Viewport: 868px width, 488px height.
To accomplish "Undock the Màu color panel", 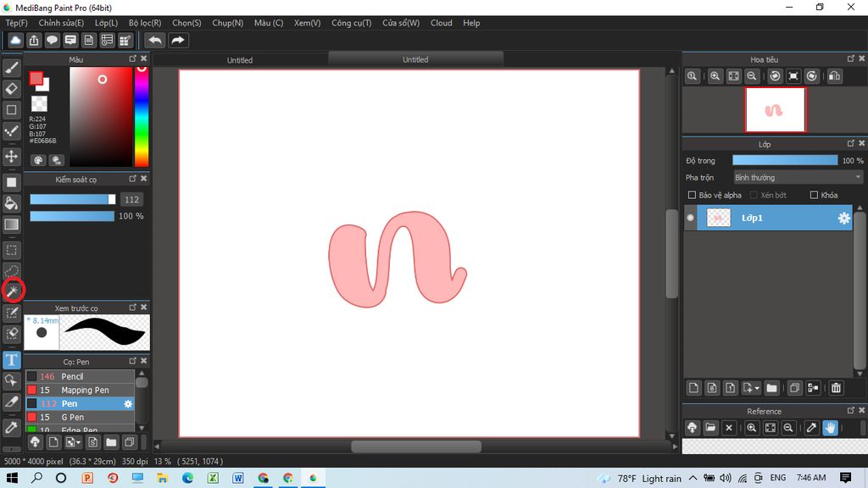I will [133, 58].
